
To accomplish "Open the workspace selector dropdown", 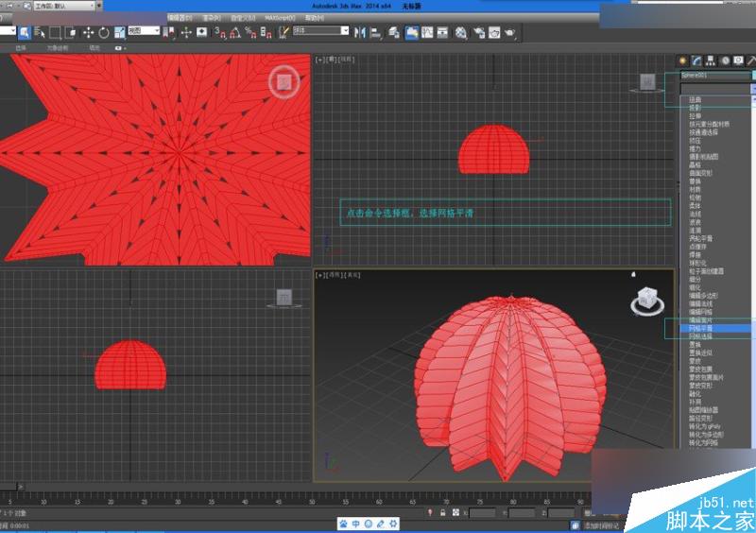I will pyautogui.click(x=63, y=7).
